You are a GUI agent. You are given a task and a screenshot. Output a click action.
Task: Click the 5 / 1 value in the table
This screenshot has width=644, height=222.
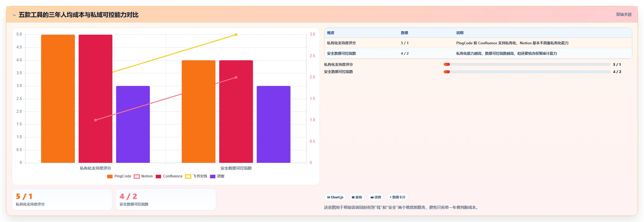click(x=405, y=43)
